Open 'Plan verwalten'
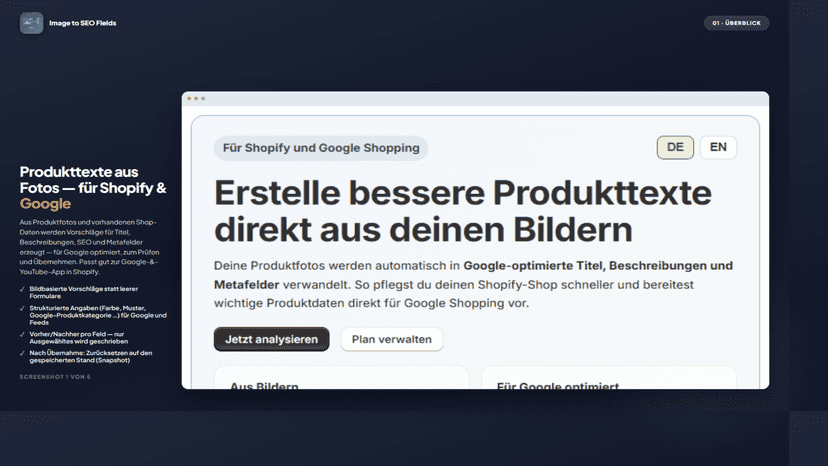828x466 pixels. 391,339
